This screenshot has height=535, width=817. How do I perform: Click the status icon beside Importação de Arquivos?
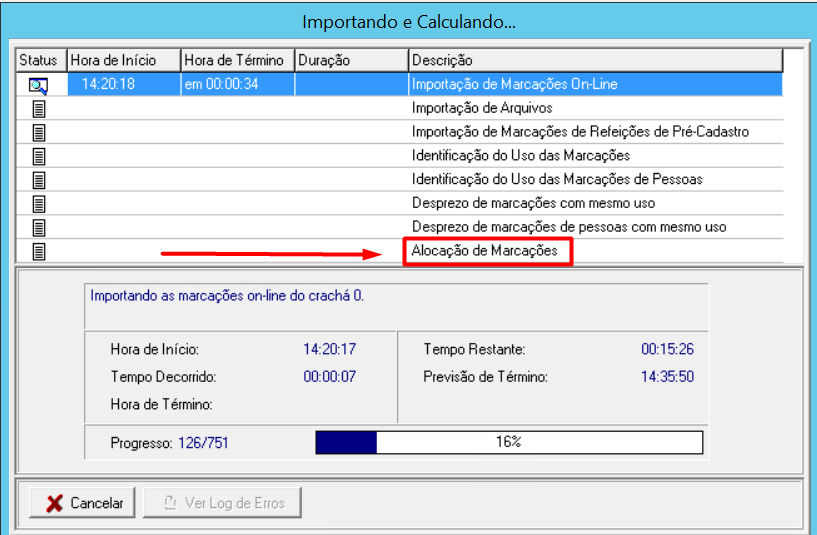(39, 108)
